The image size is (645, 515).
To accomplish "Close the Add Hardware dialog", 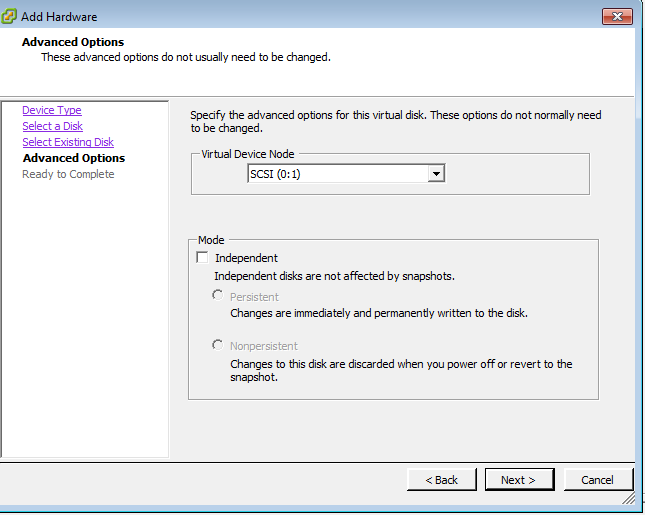I will pos(616,17).
